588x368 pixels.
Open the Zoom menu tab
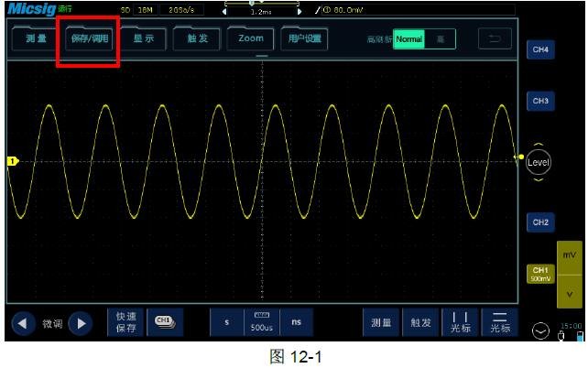coord(249,39)
